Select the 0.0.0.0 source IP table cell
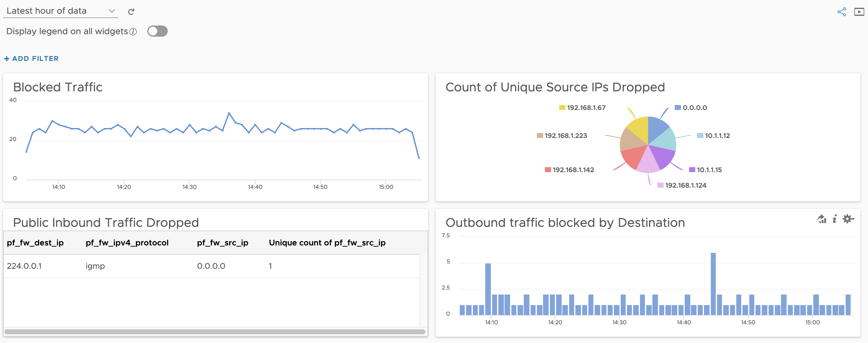The height and width of the screenshot is (343, 868). pos(211,266)
